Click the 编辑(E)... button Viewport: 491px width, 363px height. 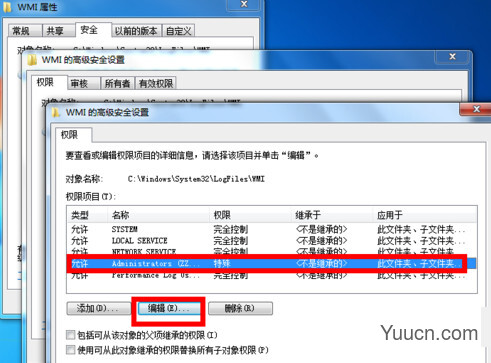tap(169, 308)
